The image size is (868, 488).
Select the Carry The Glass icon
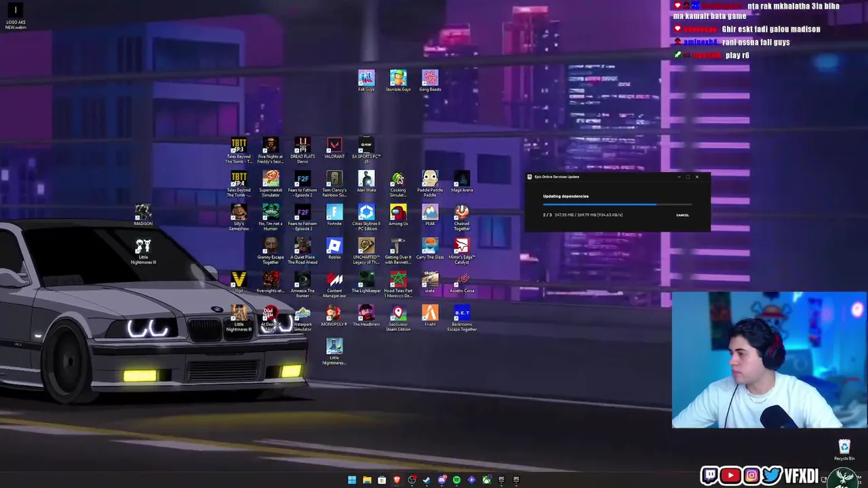tap(430, 248)
